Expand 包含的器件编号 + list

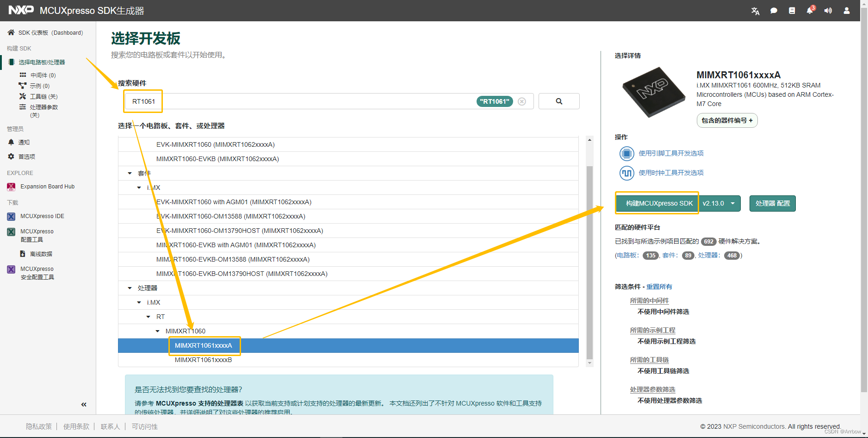click(x=727, y=120)
